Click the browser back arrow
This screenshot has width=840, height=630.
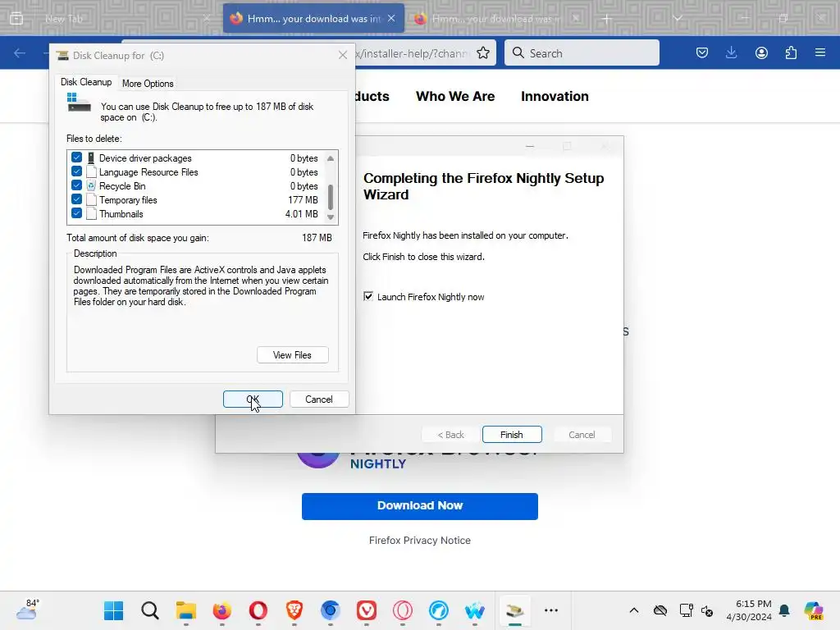pos(20,53)
